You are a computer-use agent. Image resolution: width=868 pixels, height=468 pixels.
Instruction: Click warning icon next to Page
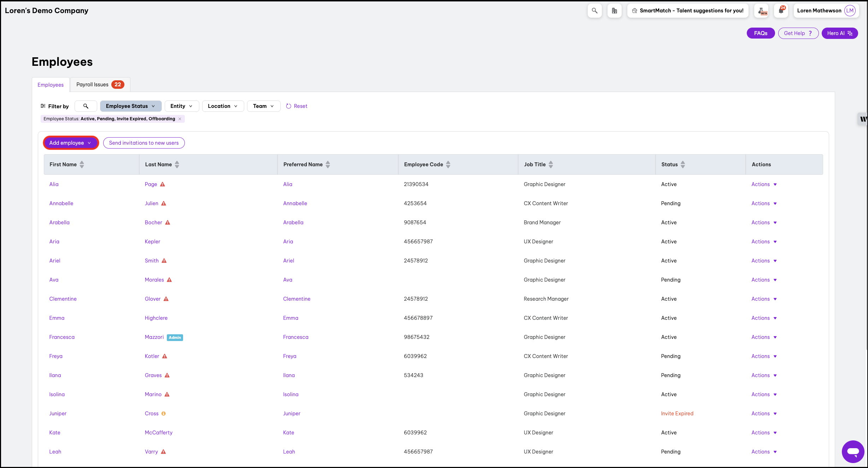163,184
